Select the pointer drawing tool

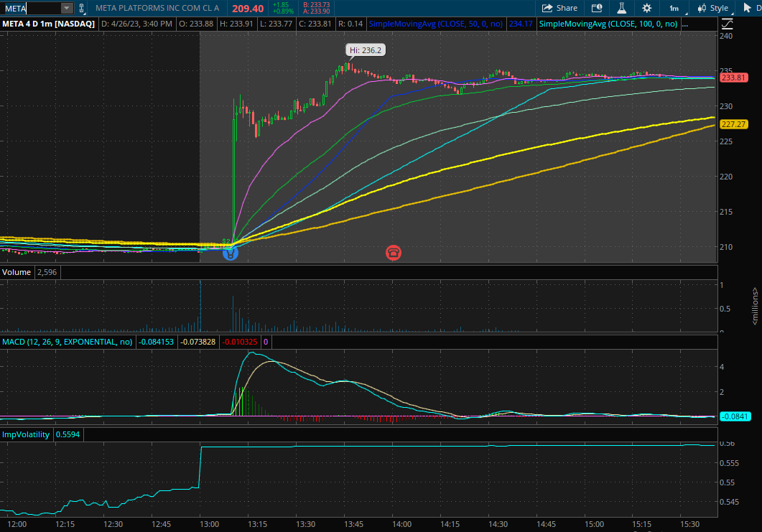pos(747,8)
